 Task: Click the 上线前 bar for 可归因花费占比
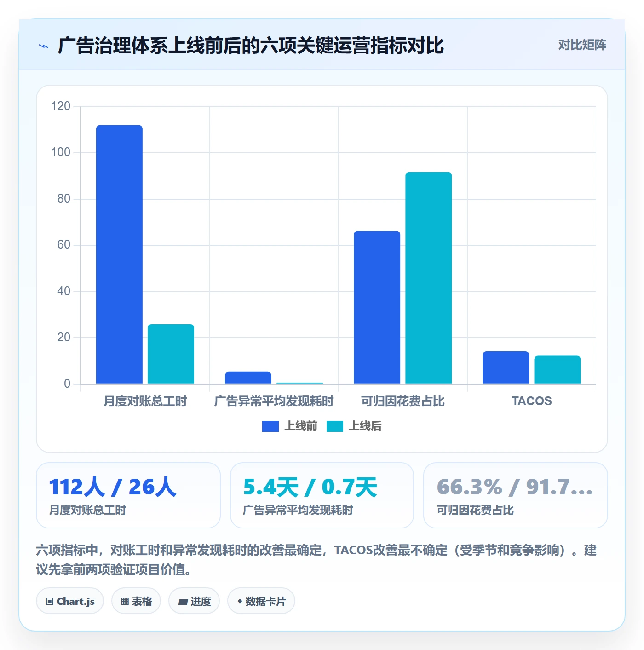click(377, 308)
